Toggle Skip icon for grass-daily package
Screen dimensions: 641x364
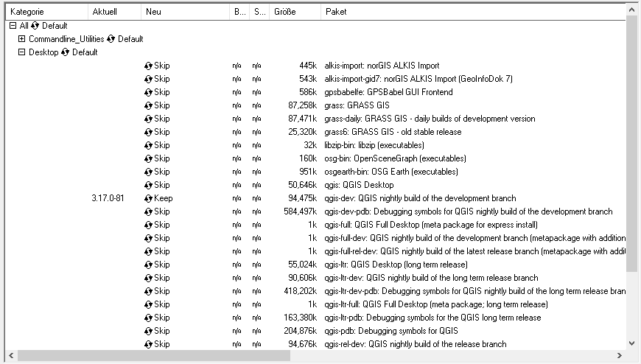pyautogui.click(x=148, y=119)
